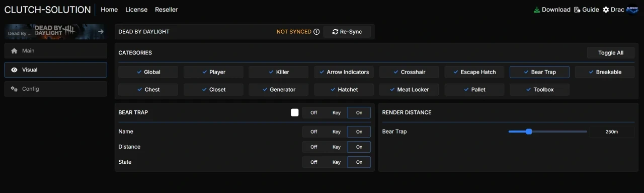The image size is (644, 193).
Task: Toggle the Killer category
Action: [279, 72]
